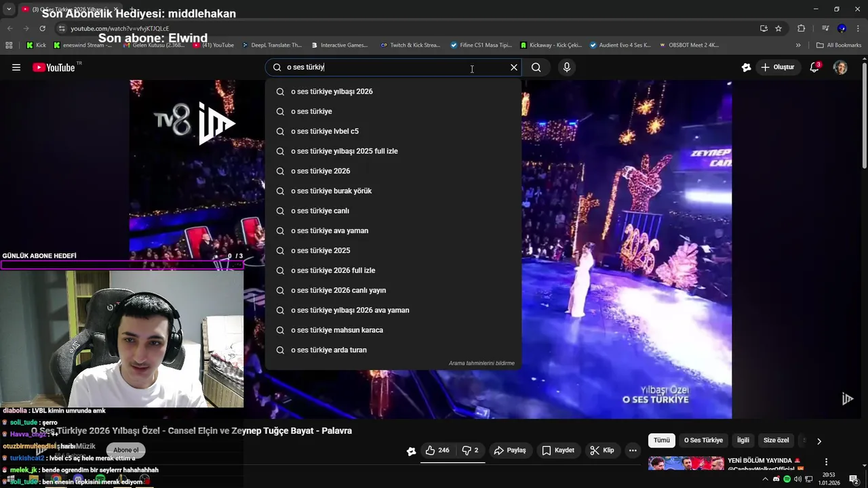Bookmark this page with the star icon
This screenshot has height=488, width=868.
tap(778, 28)
